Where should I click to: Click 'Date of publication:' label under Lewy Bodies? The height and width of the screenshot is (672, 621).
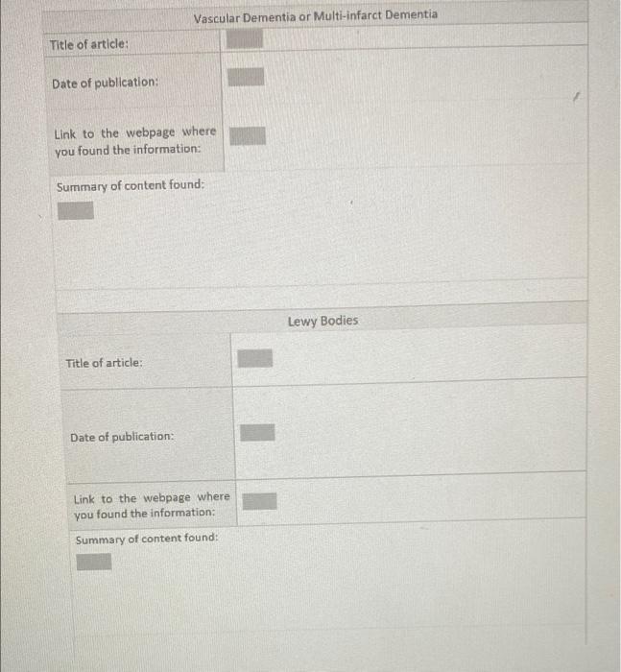[x=122, y=437]
